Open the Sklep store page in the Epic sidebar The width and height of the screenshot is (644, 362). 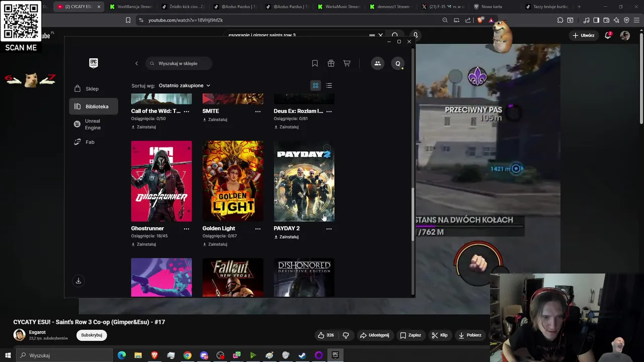coord(92,88)
